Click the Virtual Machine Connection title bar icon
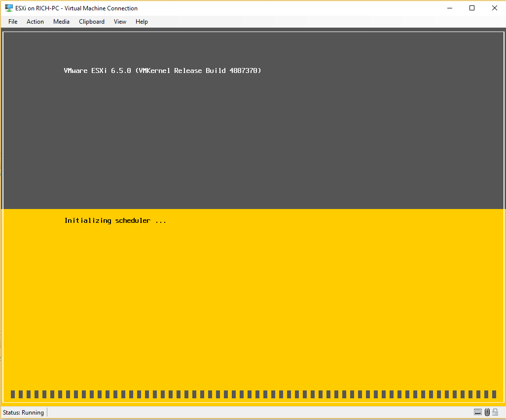The width and height of the screenshot is (506, 420). 9,8
